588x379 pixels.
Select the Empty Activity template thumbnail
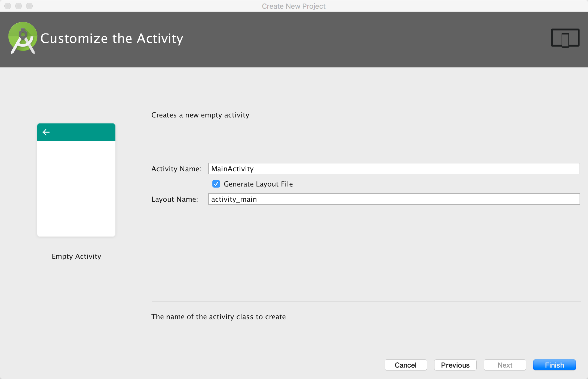click(x=76, y=179)
